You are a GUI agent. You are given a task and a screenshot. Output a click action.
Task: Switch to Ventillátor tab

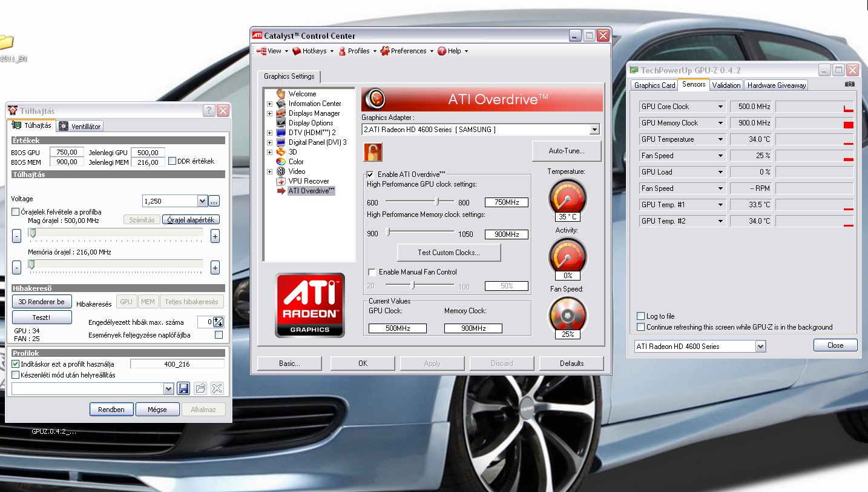[81, 126]
